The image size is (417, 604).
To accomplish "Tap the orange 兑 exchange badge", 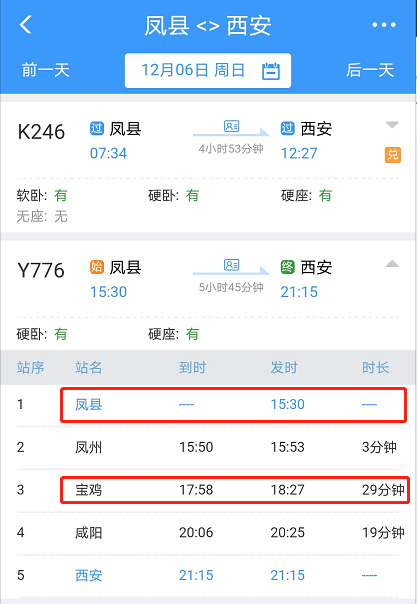I will (x=393, y=155).
